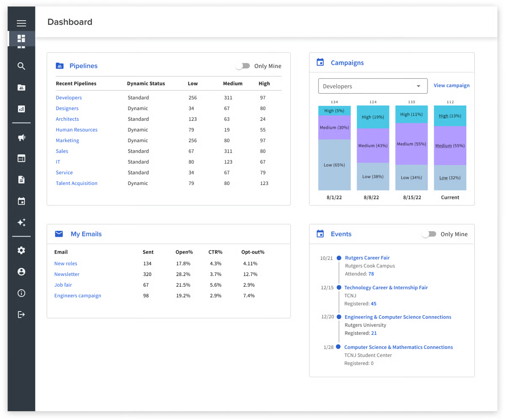Toggle Only Mine in the Events panel
The image size is (505, 420).
click(429, 234)
